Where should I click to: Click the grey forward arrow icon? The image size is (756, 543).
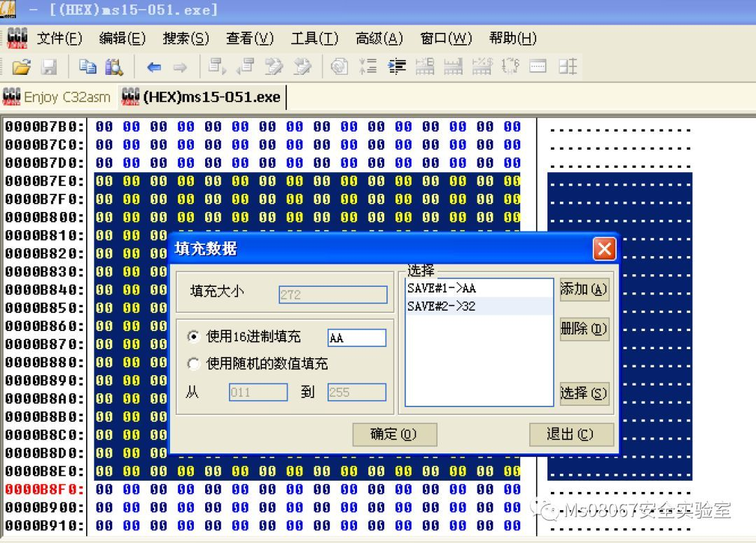[181, 67]
